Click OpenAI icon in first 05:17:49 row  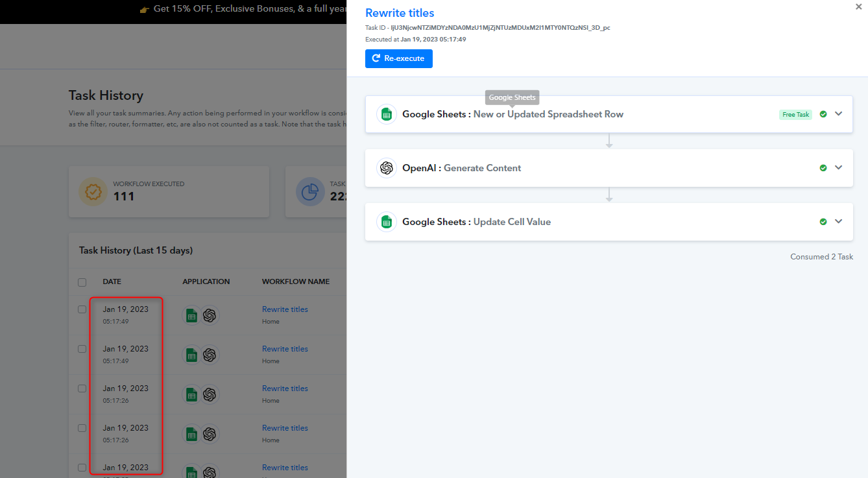(x=209, y=316)
